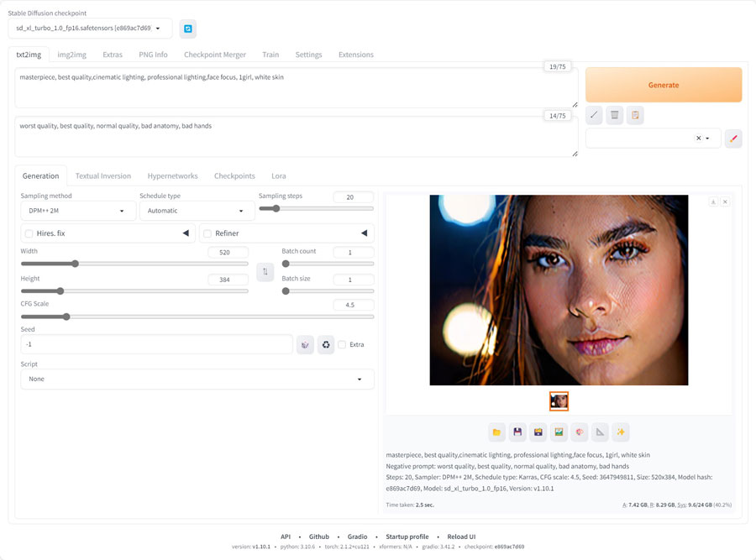Click the Reload UI link
Image resolution: width=756 pixels, height=560 pixels.
461,536
